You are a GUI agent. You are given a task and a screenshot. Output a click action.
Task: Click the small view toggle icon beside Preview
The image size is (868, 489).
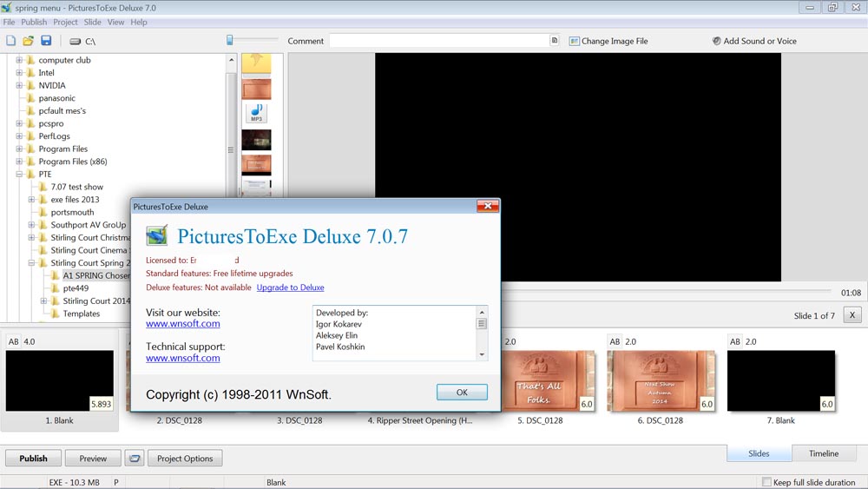click(x=135, y=459)
